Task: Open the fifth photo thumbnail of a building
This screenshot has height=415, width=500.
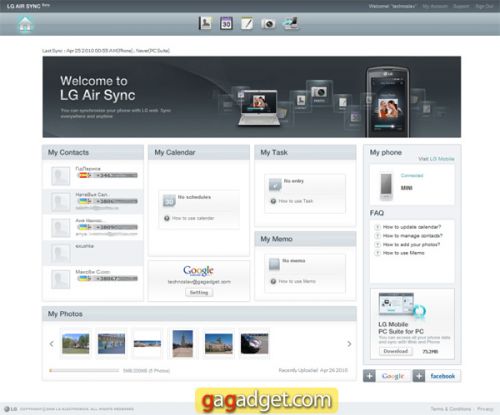Action: (219, 344)
